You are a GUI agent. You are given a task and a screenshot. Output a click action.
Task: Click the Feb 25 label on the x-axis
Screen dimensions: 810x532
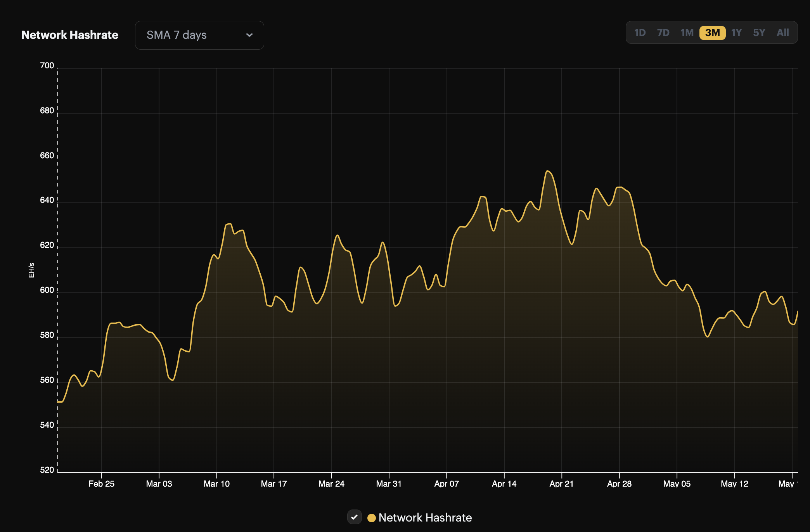[102, 484]
